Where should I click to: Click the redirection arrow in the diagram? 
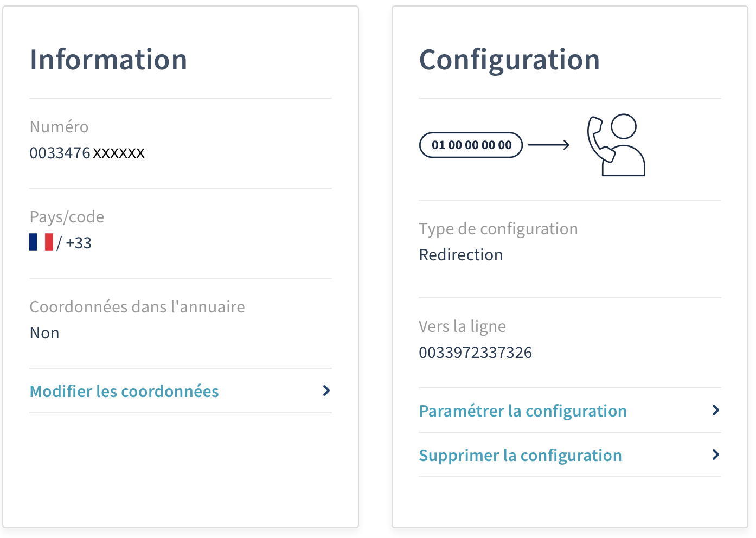pyautogui.click(x=548, y=145)
